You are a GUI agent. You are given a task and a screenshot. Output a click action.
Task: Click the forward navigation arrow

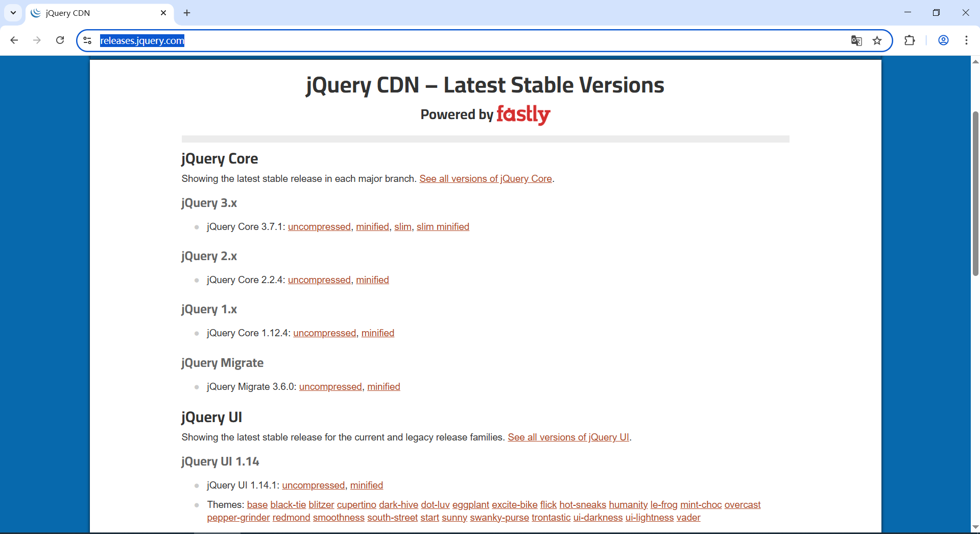click(37, 40)
